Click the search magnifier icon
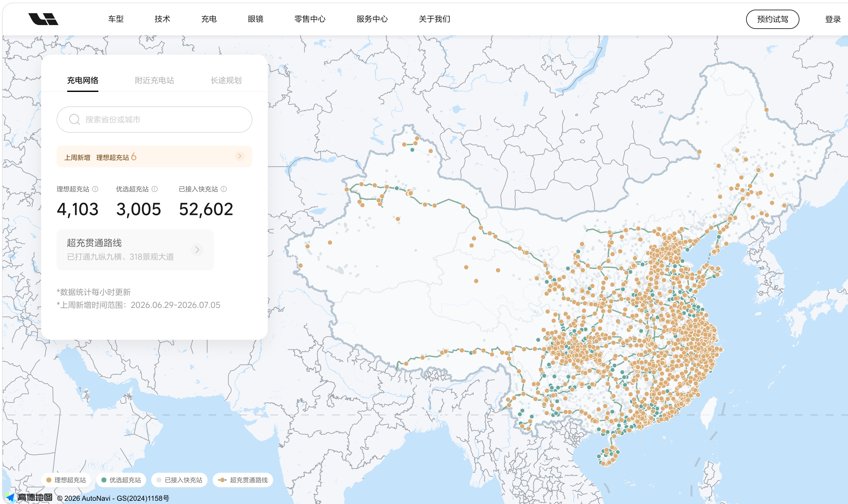This screenshot has height=504, width=848. click(x=74, y=120)
